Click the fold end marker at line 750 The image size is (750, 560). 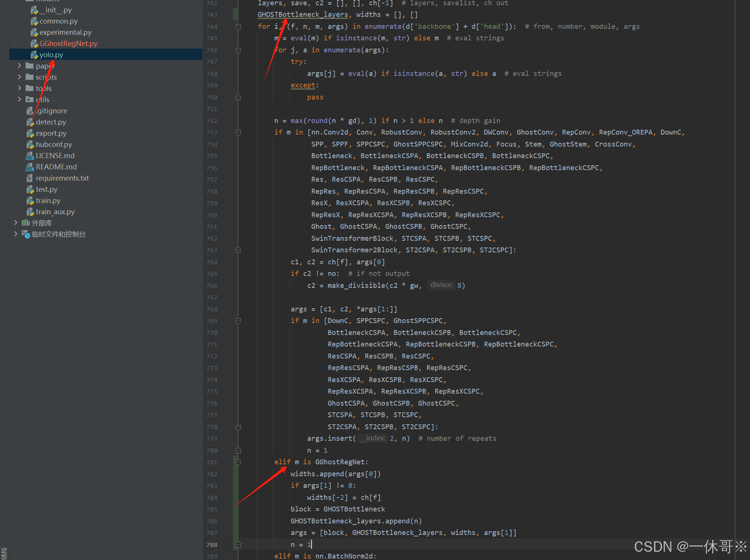pyautogui.click(x=238, y=98)
